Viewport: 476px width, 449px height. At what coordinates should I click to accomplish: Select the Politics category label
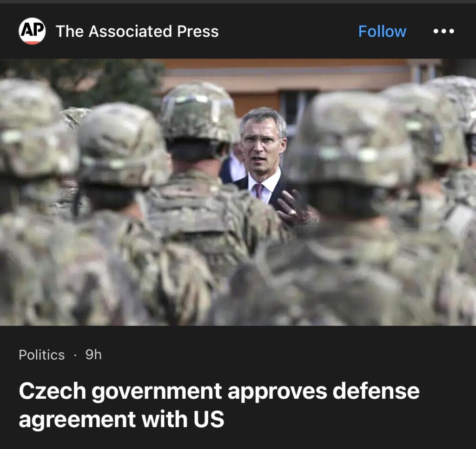click(x=41, y=355)
